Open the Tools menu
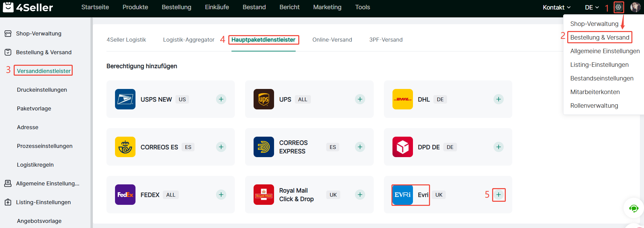Screen dimensions: 644x228 362,7
